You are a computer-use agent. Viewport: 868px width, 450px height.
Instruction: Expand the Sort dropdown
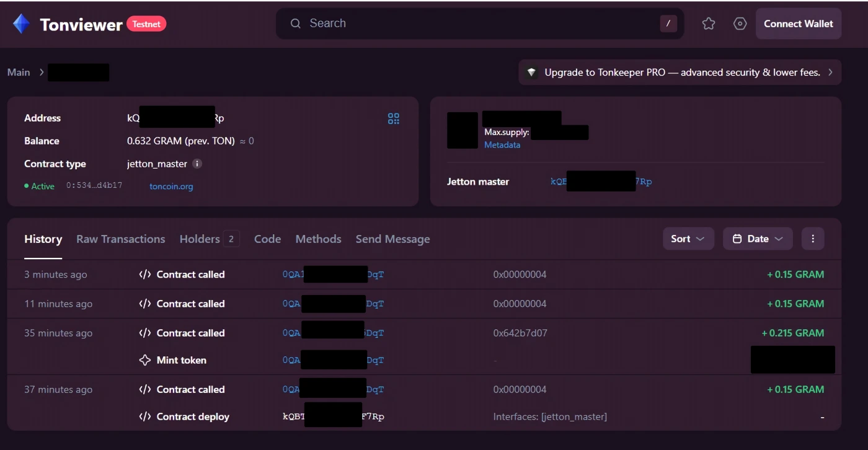click(x=688, y=239)
